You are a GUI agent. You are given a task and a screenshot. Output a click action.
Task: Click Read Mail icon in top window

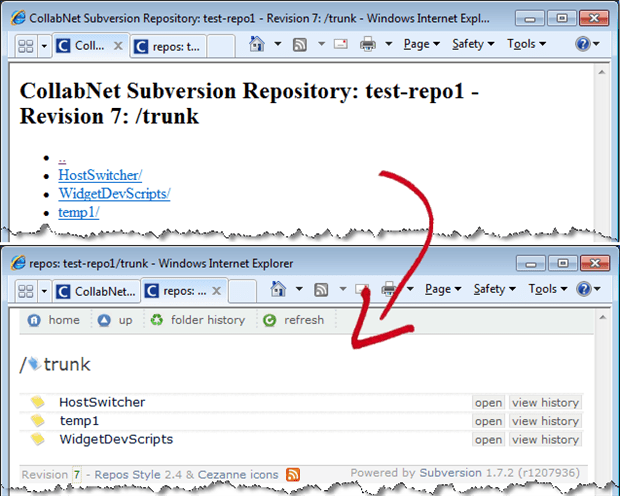pyautogui.click(x=340, y=44)
